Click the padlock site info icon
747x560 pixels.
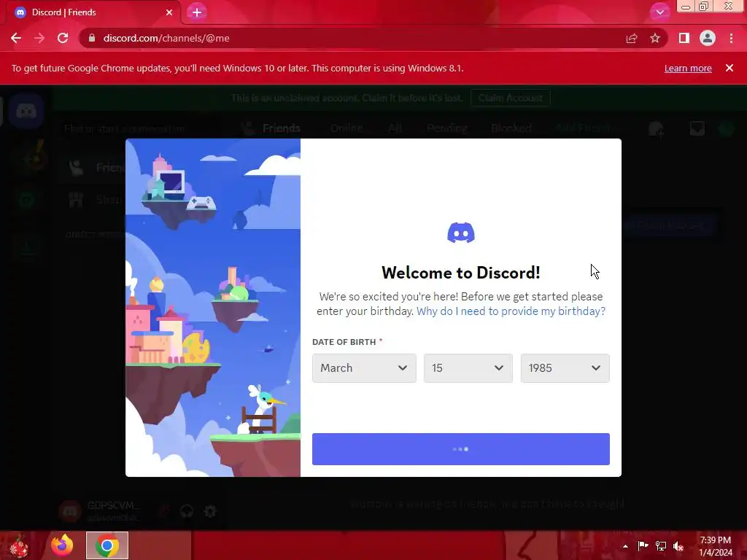[92, 38]
